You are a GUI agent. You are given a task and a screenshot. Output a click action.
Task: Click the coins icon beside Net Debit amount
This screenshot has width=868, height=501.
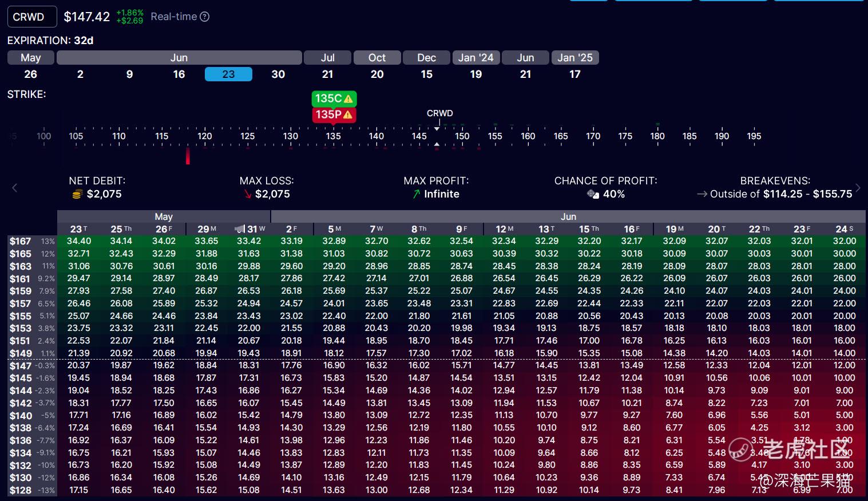77,195
